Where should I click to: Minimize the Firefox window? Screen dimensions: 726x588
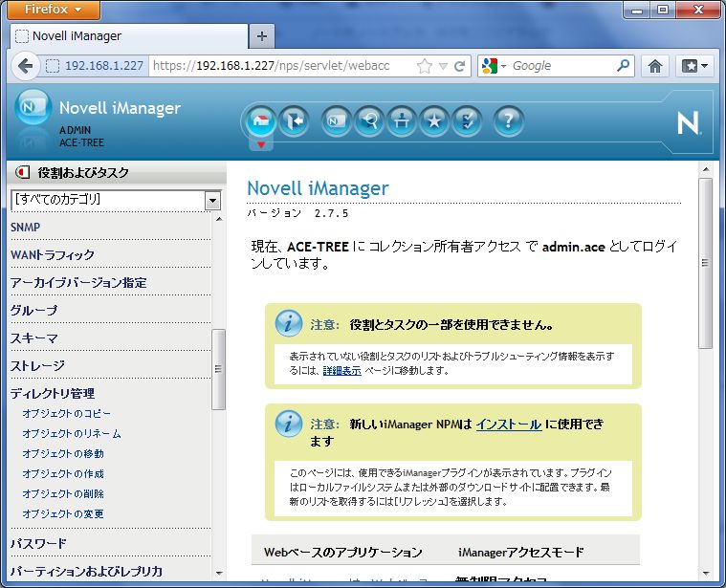click(x=637, y=10)
